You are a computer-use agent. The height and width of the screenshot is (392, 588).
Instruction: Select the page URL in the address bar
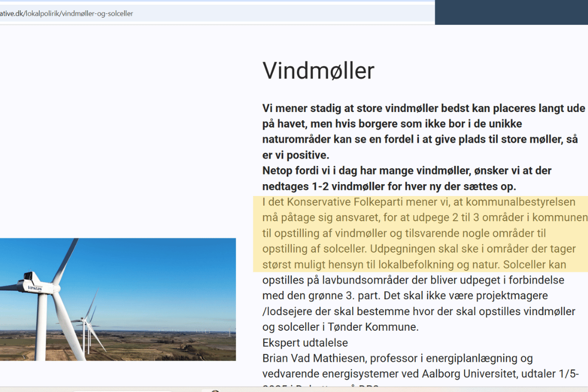point(67,14)
